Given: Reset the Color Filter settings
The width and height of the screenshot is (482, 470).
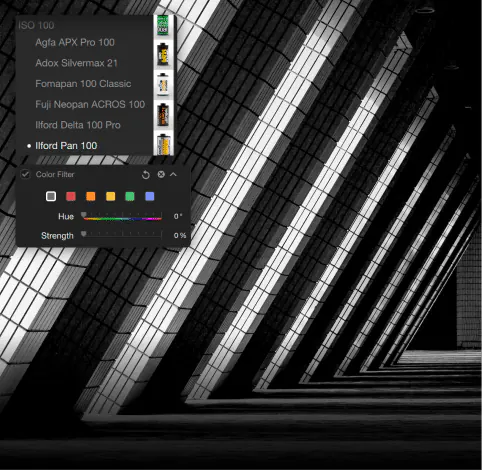Looking at the screenshot, I should pyautogui.click(x=146, y=175).
